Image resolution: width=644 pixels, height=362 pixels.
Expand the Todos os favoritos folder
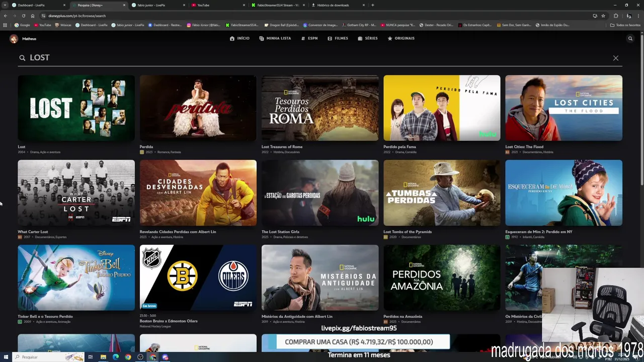(x=625, y=25)
